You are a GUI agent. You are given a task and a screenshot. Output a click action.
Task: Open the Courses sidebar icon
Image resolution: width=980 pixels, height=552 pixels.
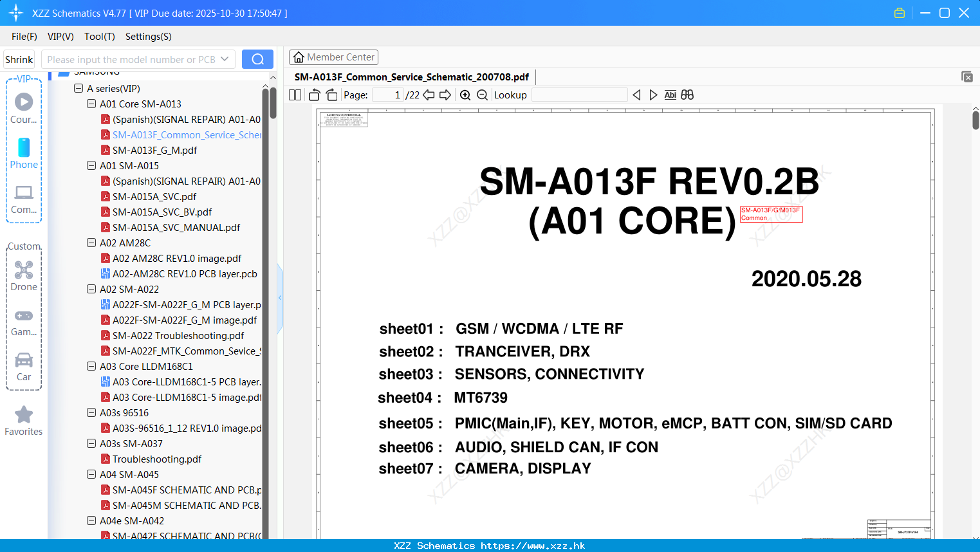click(24, 107)
